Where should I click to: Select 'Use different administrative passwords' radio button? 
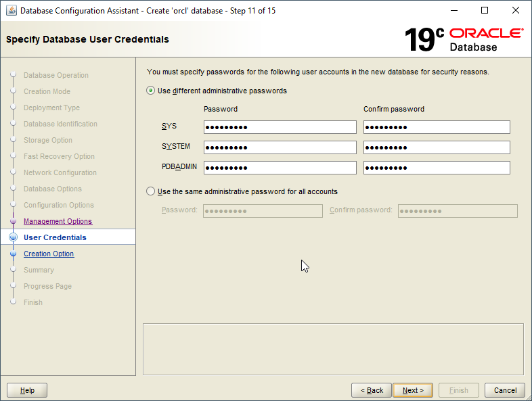click(x=151, y=91)
